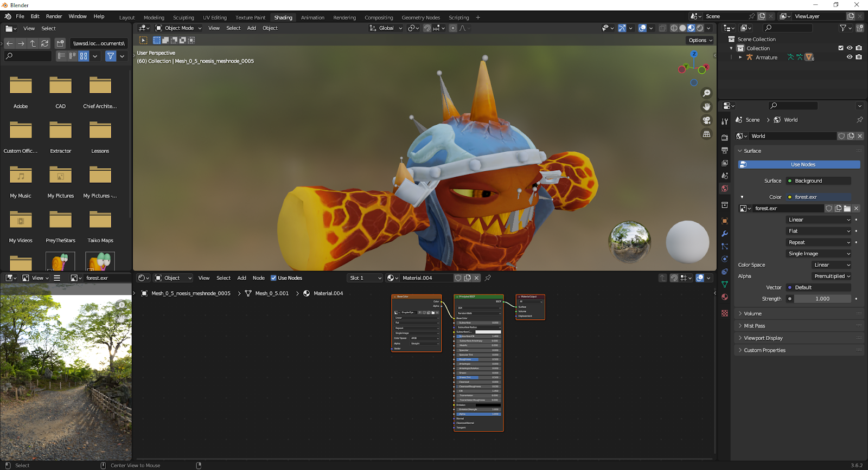Hide Collection in viewport via eye icon
Screen dimensions: 868x470
850,48
